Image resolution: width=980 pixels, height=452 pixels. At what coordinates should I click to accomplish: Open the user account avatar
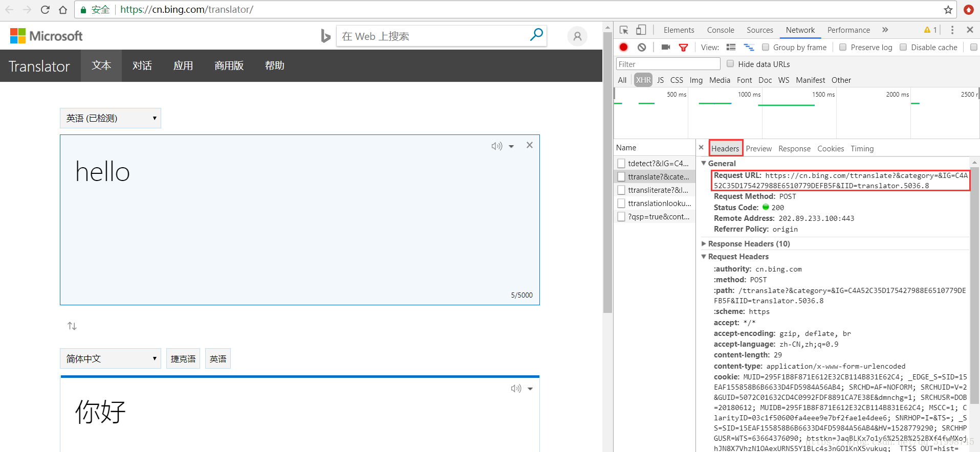(577, 36)
